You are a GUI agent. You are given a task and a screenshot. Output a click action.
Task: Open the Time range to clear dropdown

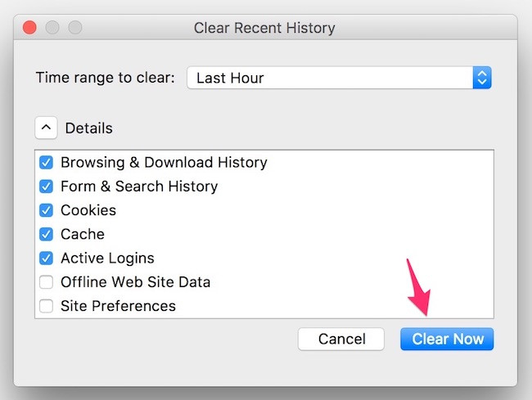[339, 78]
